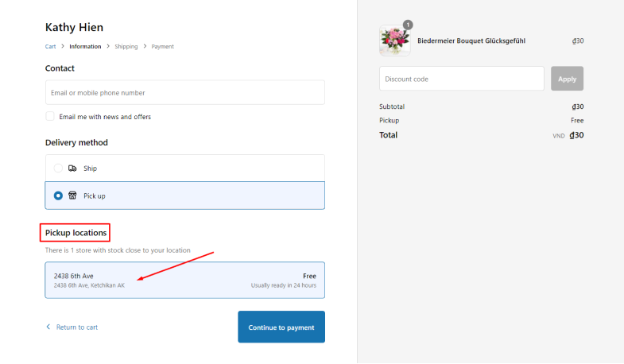Focus the Email or mobile phone number field
Viewport: 624px width, 364px height.
pos(185,93)
